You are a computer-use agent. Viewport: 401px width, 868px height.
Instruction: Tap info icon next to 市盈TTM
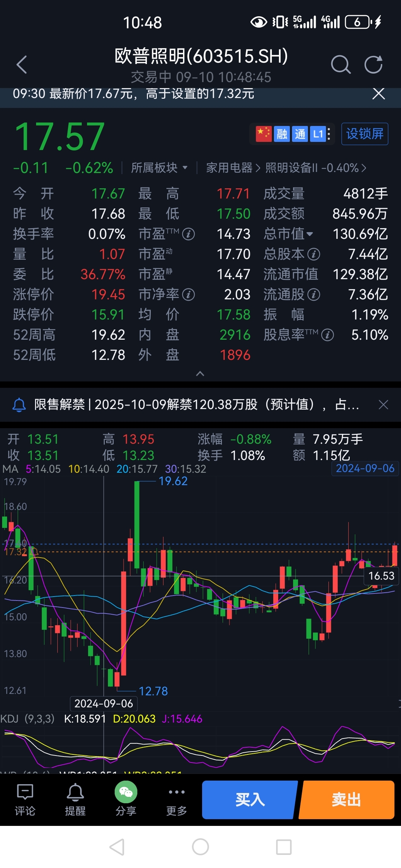point(189,234)
